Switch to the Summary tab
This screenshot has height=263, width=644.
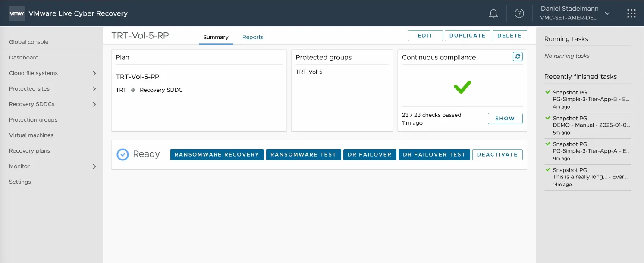point(216,37)
